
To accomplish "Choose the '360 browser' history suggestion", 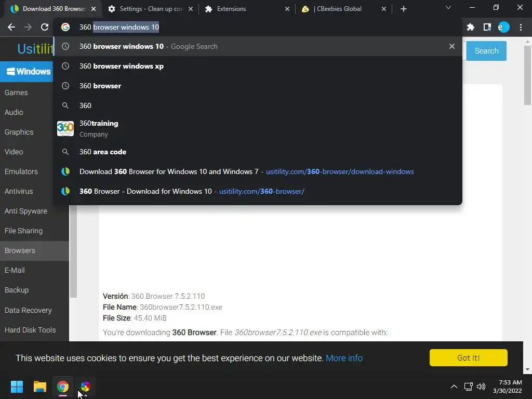I will click(258, 86).
